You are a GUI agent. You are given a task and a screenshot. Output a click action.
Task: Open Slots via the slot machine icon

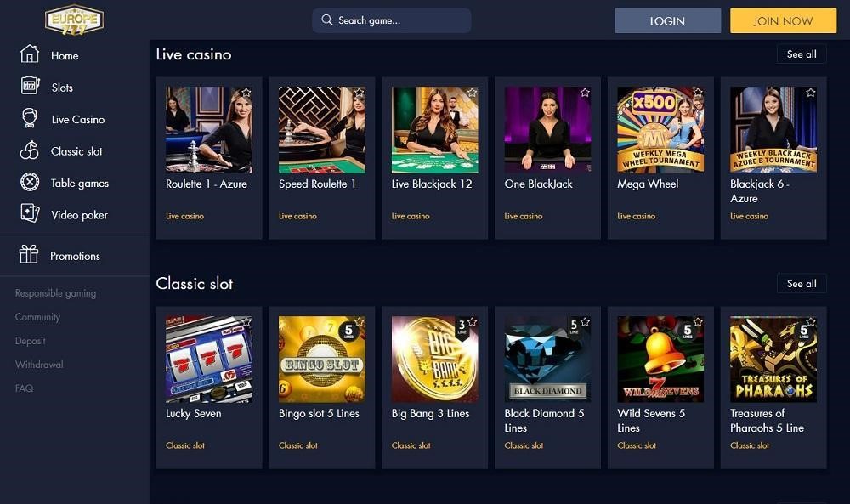point(29,86)
